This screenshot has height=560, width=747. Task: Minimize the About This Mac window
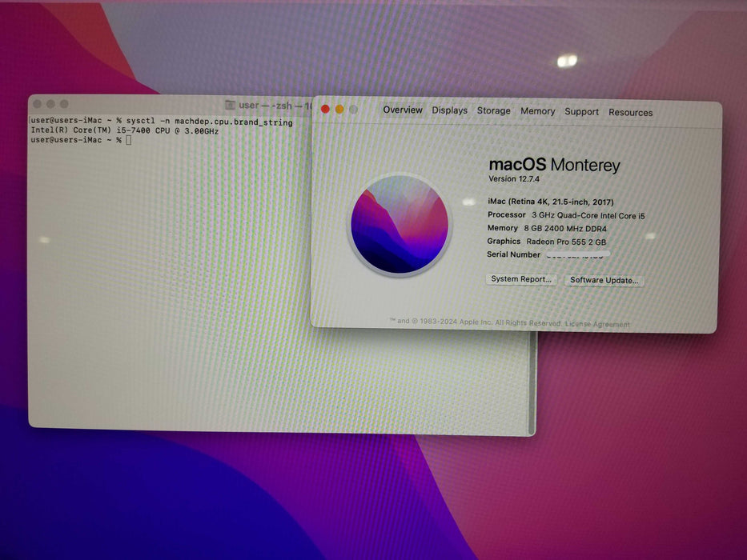coord(339,110)
